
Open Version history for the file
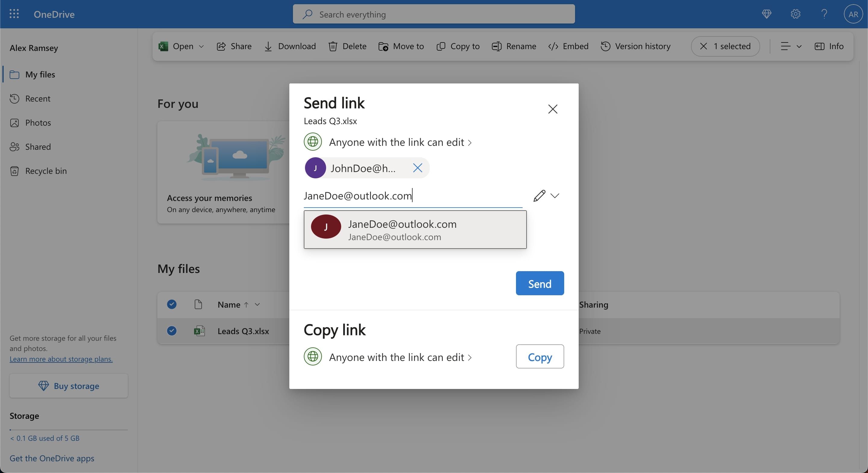605,46
